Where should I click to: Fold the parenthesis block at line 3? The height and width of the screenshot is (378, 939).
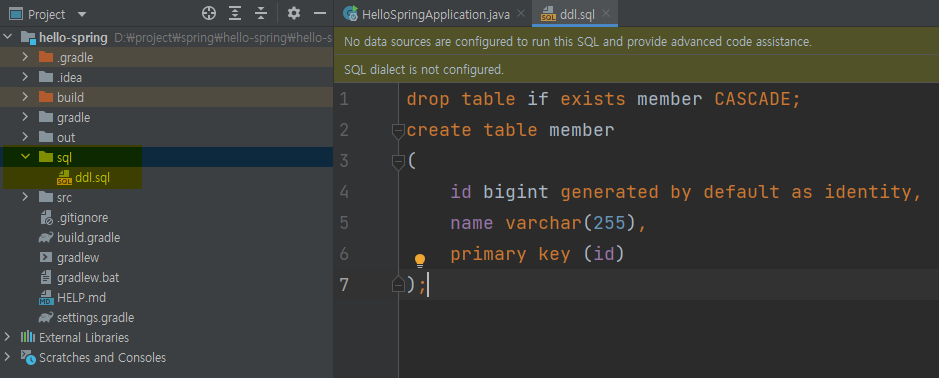tap(398, 161)
